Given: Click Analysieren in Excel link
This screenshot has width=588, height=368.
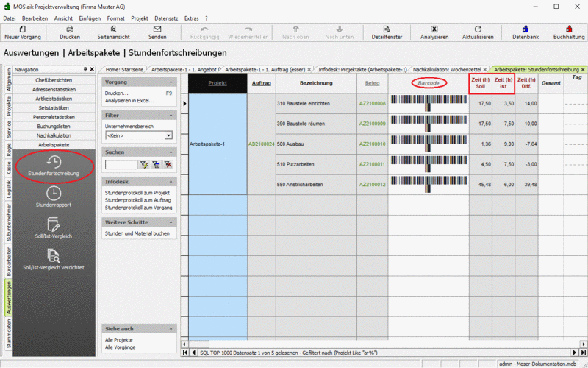Looking at the screenshot, I should point(129,101).
